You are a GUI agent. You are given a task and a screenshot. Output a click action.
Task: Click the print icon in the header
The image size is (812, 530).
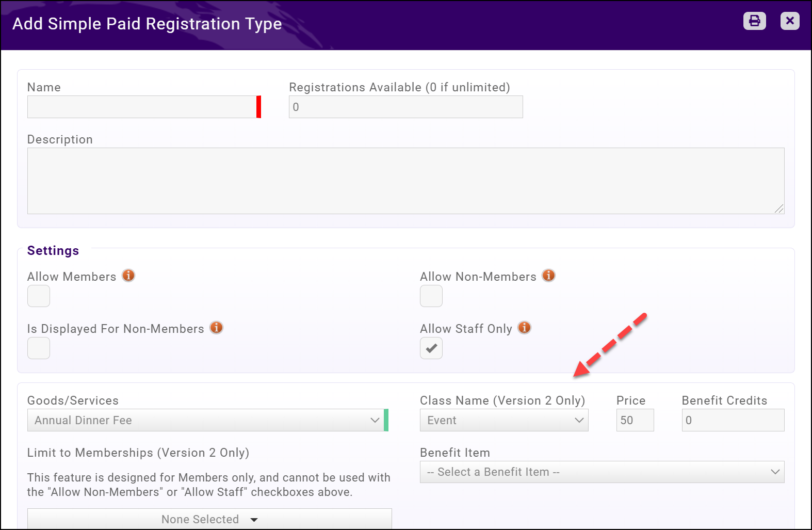tap(754, 21)
